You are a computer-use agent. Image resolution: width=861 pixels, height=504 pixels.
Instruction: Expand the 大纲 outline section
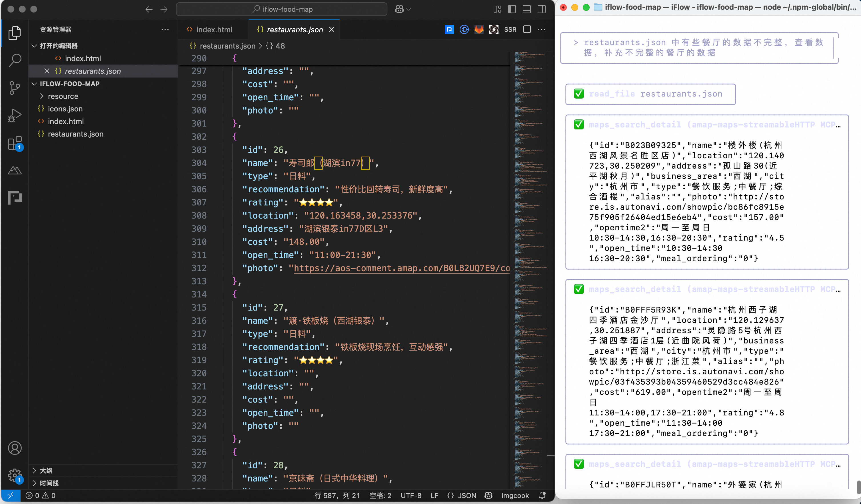(x=46, y=471)
